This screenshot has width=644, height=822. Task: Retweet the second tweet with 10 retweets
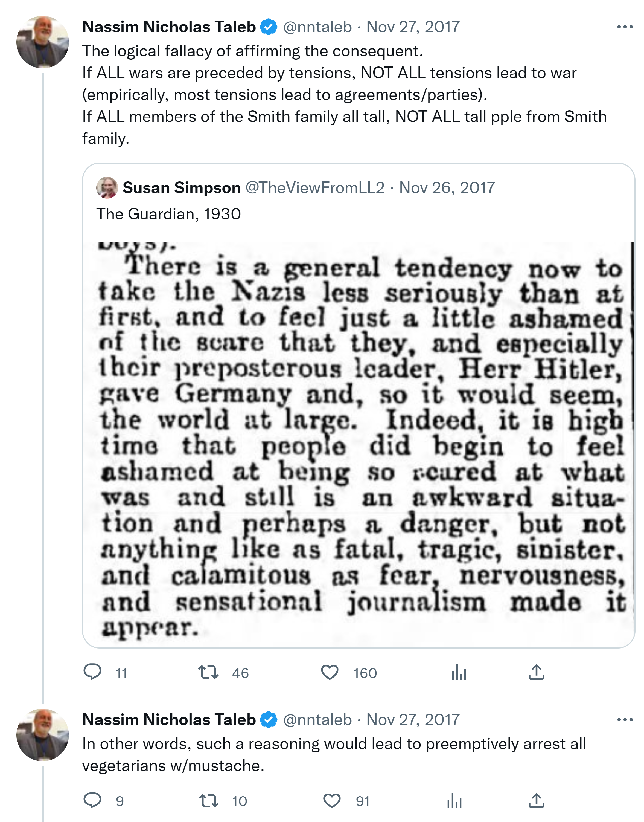[208, 800]
